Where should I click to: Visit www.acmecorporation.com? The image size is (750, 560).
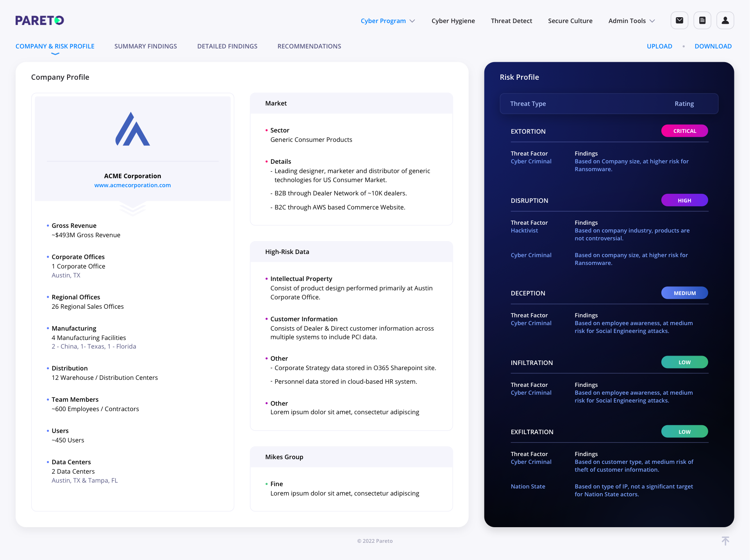coord(132,185)
